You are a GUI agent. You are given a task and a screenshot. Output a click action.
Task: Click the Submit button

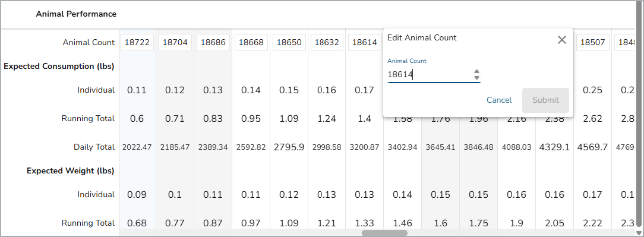(x=545, y=100)
